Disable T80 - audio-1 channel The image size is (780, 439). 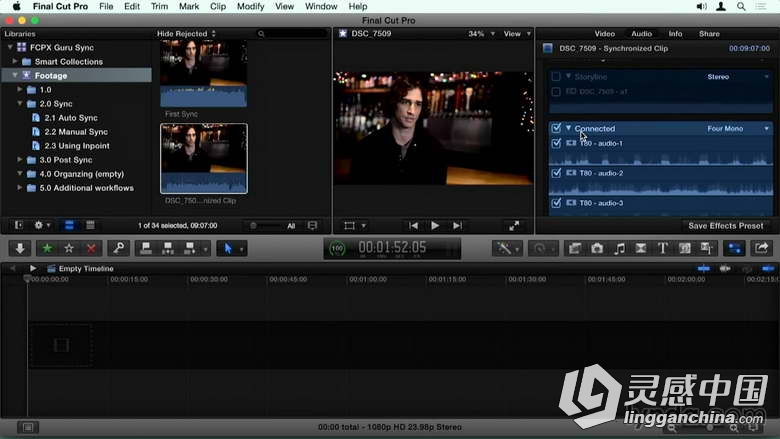pyautogui.click(x=556, y=143)
